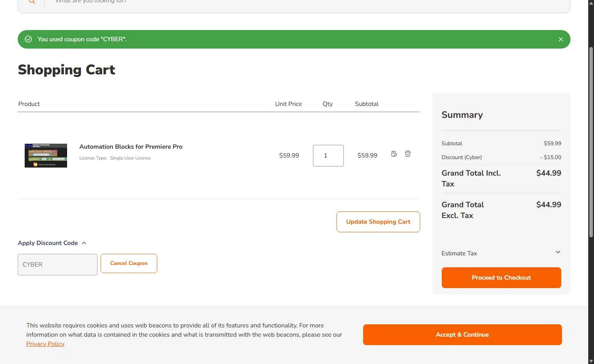Click the 'Single User License' text
Image resolution: width=594 pixels, height=364 pixels.
tap(130, 158)
